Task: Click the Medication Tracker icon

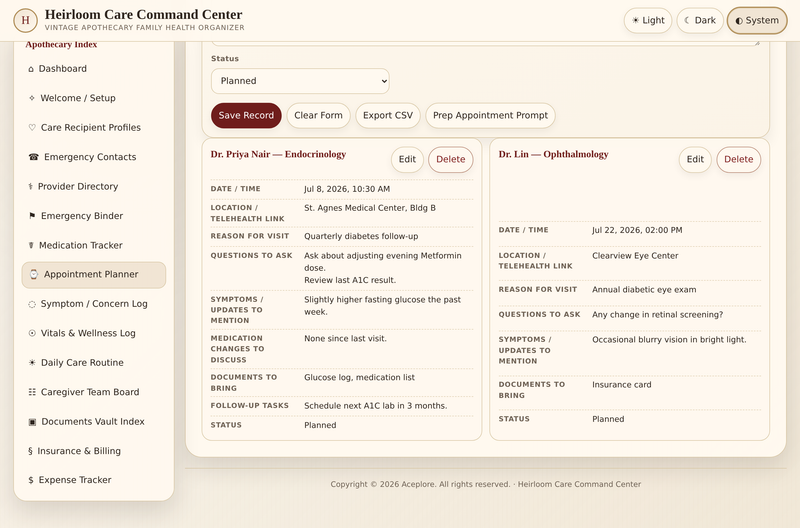Action: point(31,245)
